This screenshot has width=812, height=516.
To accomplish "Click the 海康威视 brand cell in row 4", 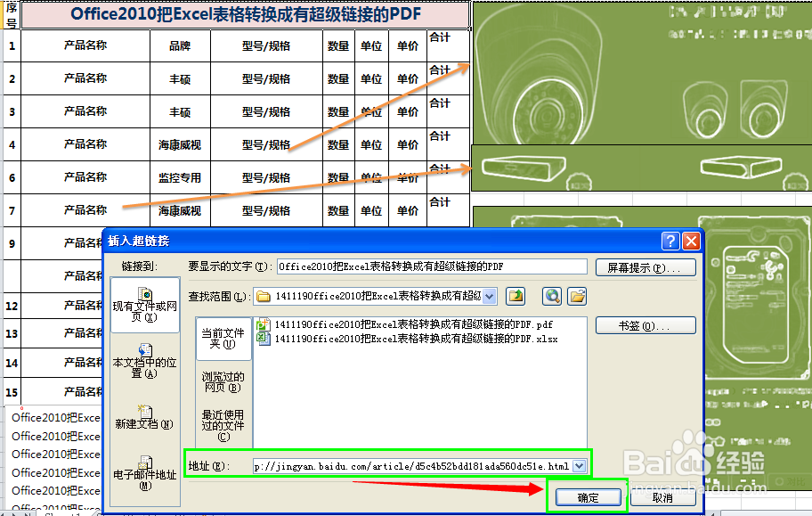I will pos(180,144).
